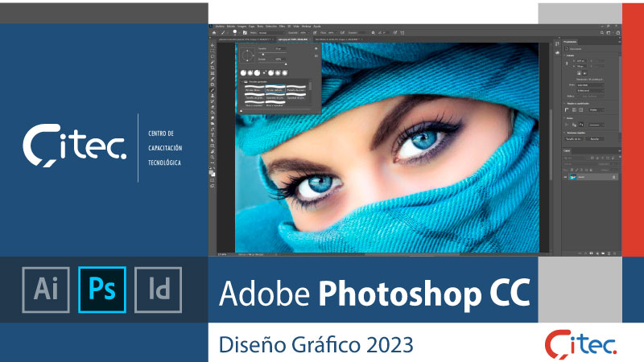Select the Fondo layer thumbnail
This screenshot has width=644, height=362.
pyautogui.click(x=574, y=177)
